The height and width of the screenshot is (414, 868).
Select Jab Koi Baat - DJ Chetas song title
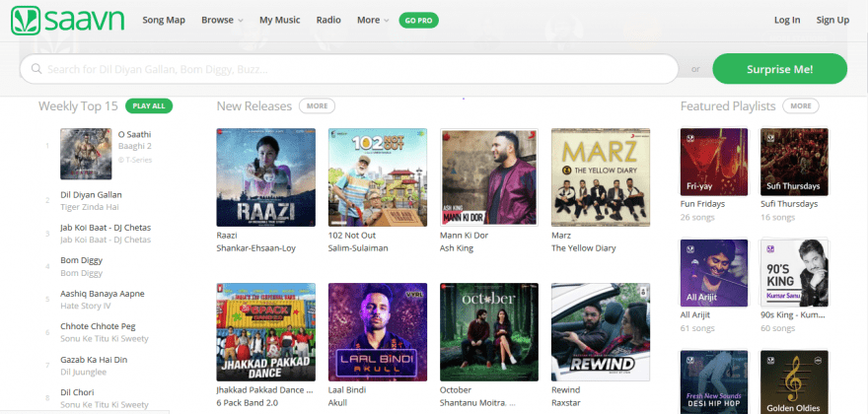click(106, 228)
